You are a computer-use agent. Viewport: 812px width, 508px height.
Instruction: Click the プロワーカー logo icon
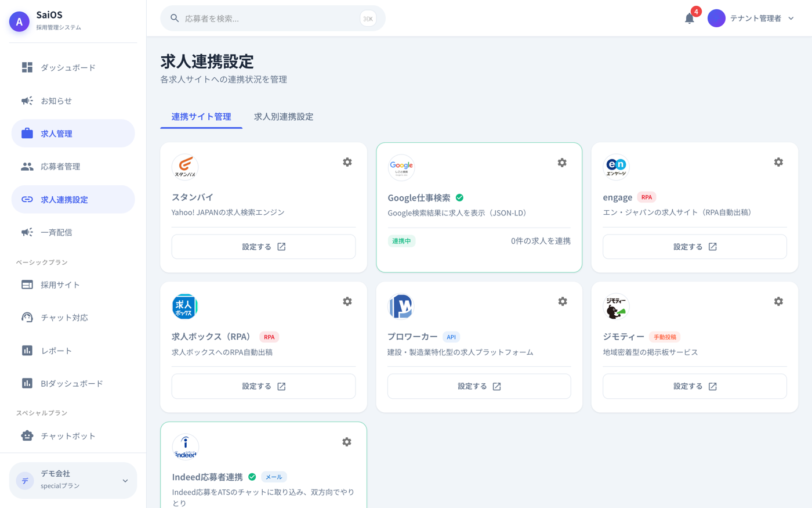click(401, 307)
